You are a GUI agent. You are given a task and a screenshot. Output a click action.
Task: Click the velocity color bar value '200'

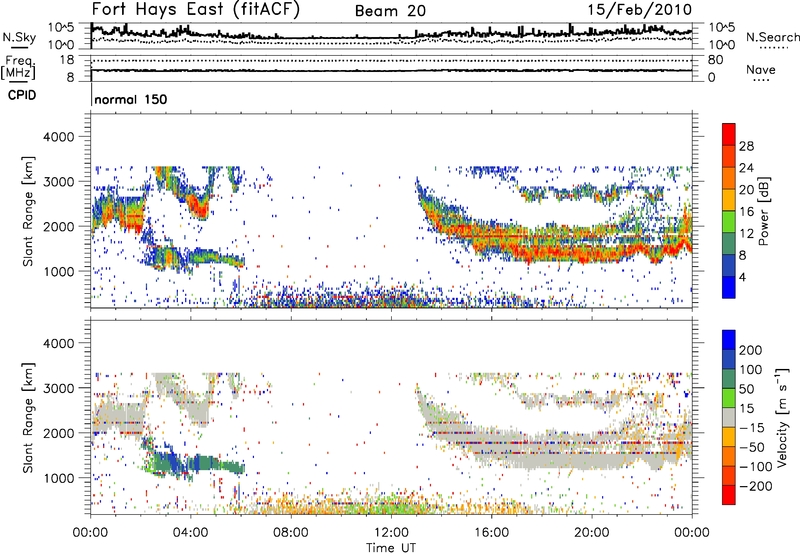(x=751, y=350)
